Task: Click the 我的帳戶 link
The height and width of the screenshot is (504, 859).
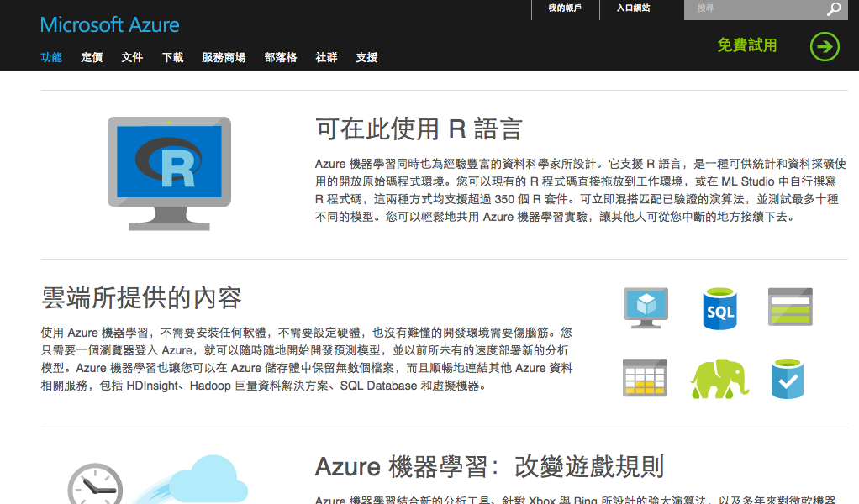Action: pyautogui.click(x=565, y=8)
